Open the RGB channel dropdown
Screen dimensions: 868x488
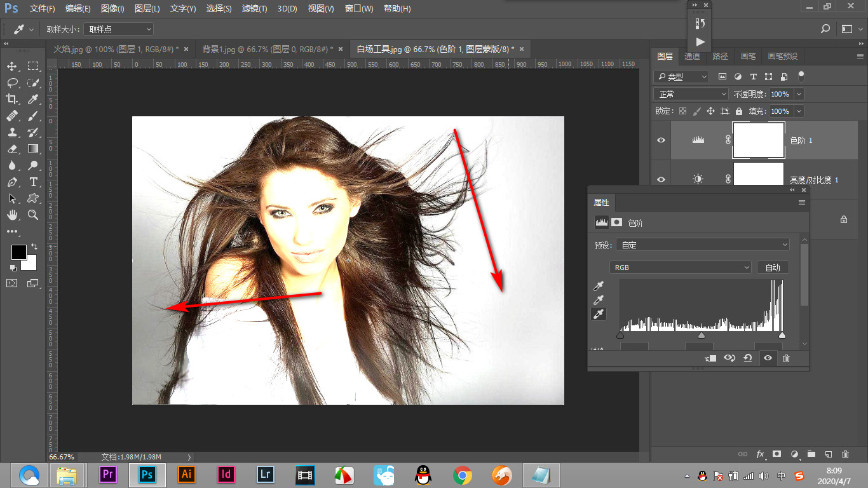click(681, 268)
